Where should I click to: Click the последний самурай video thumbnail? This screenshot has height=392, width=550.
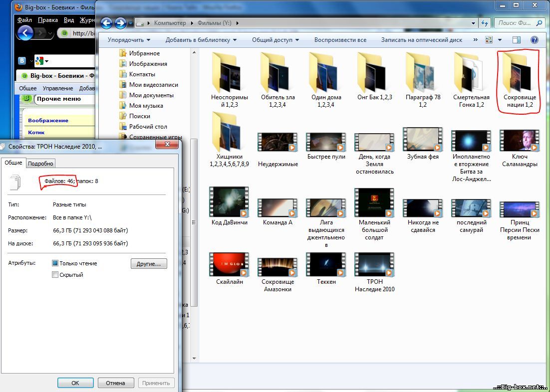pos(471,208)
